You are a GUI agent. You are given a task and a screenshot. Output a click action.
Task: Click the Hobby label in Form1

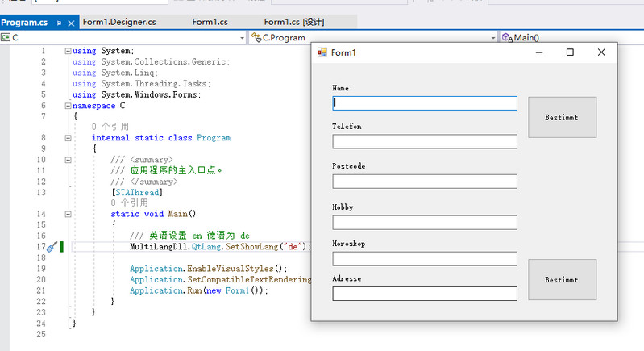[x=343, y=207]
